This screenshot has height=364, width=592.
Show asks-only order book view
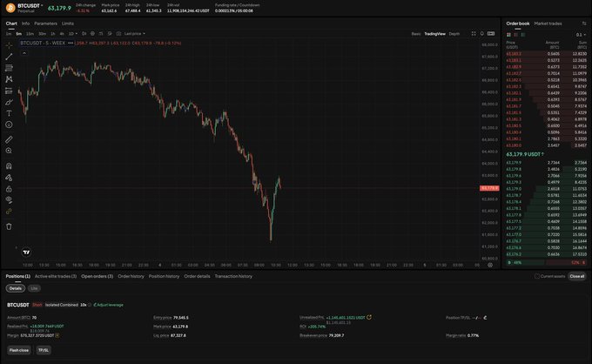coord(515,35)
